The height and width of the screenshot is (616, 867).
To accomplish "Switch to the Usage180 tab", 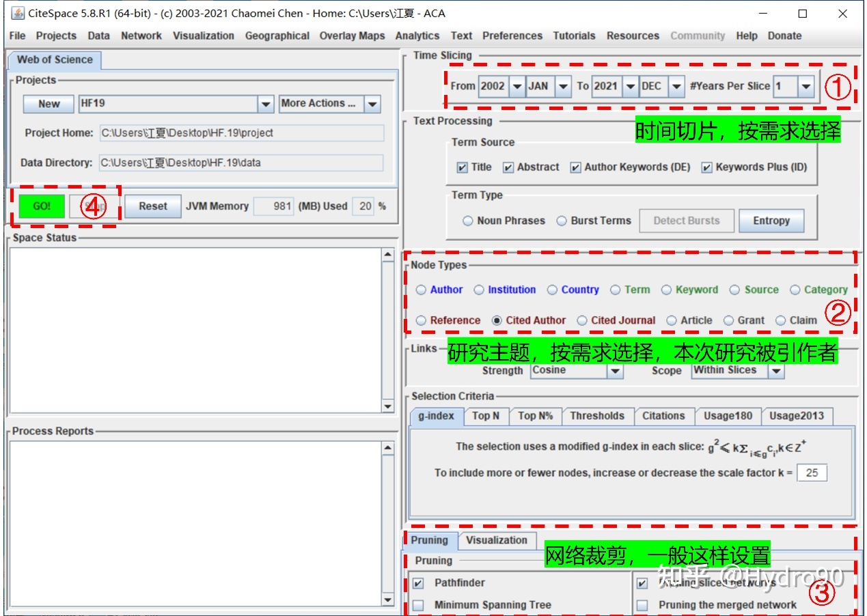I will coord(728,416).
